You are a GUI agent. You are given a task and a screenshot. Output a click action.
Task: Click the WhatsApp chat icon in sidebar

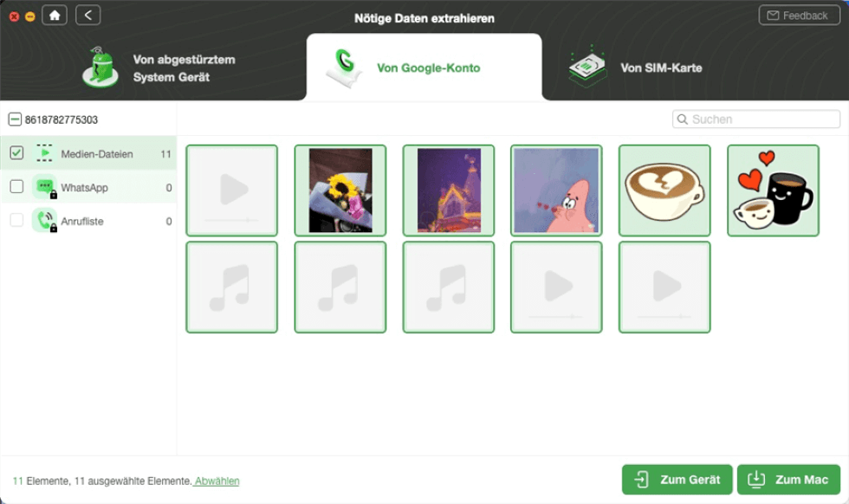[44, 187]
